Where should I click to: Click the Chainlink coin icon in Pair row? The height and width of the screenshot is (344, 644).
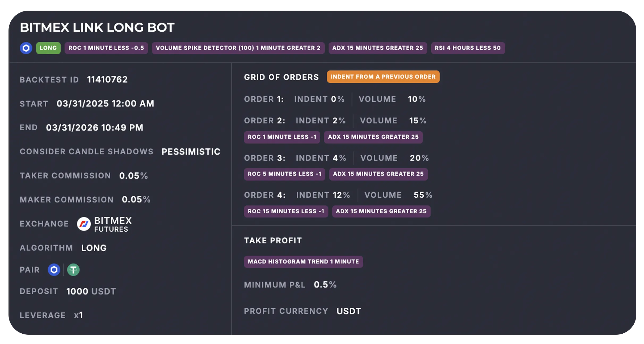coord(54,270)
